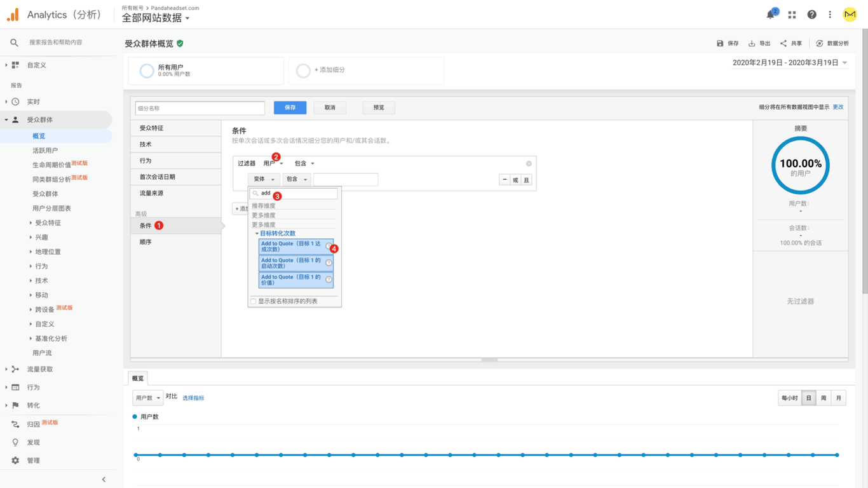The height and width of the screenshot is (488, 868).
Task: Open the Google apps grid icon
Action: click(792, 15)
